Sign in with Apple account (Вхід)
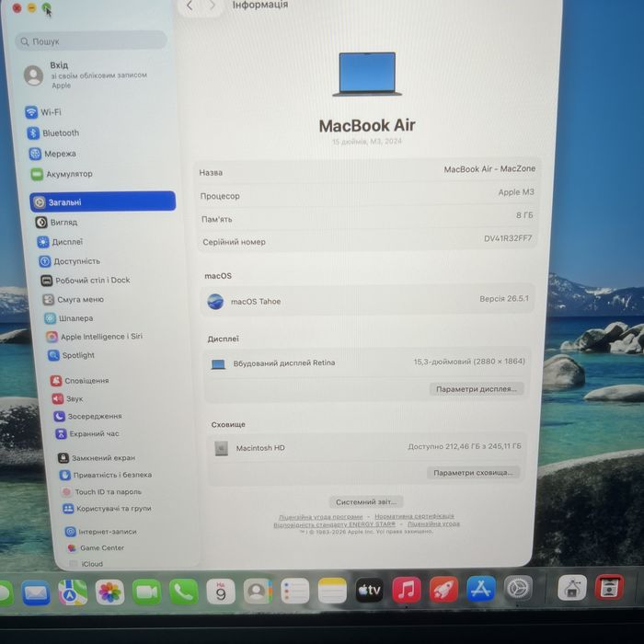 [x=86, y=75]
